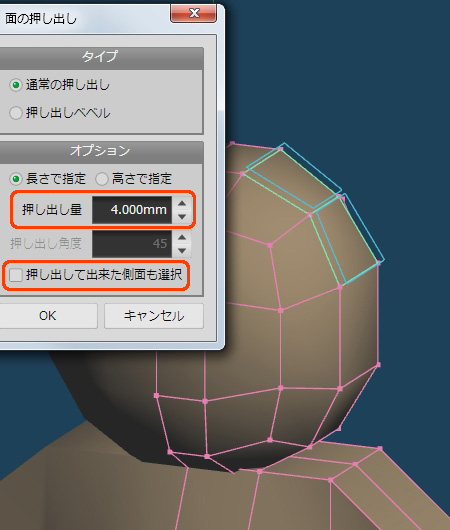Click the タイプ section header
This screenshot has height=530, width=450.
point(100,56)
